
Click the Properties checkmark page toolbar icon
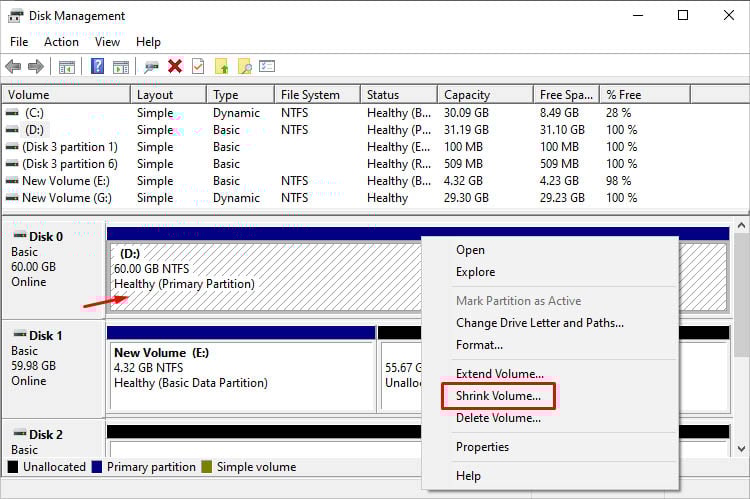click(x=198, y=66)
